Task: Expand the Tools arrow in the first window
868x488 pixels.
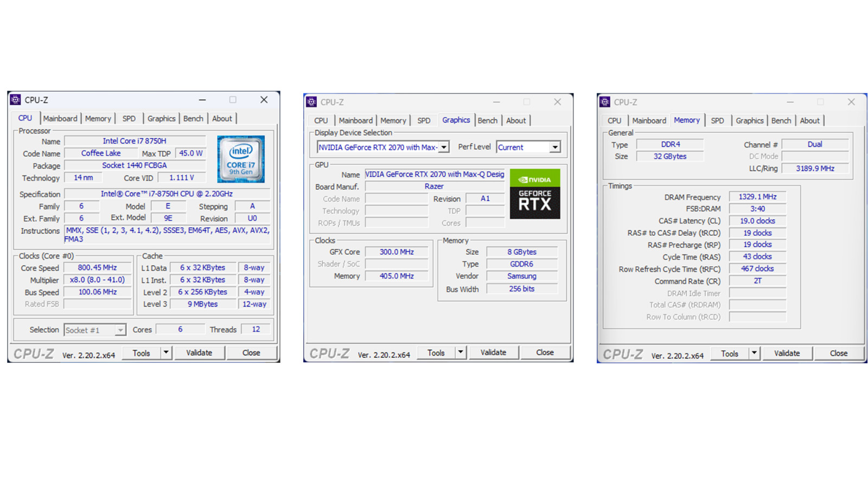Action: pos(166,352)
